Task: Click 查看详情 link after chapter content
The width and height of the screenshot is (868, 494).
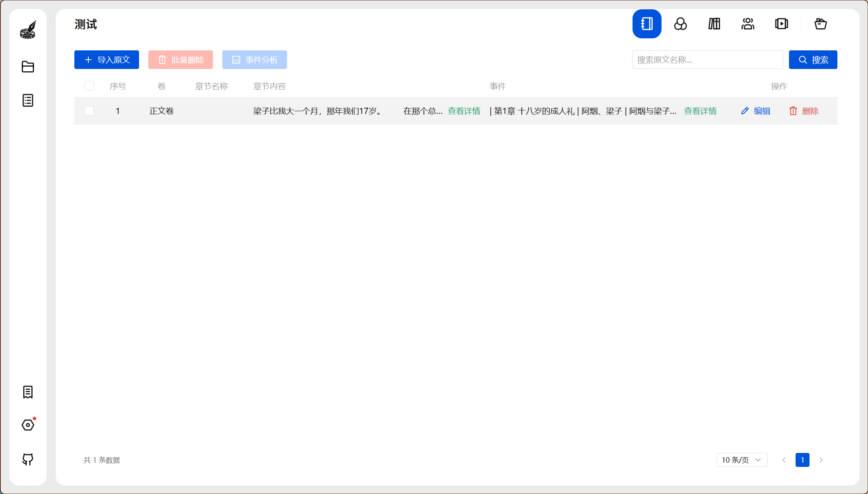Action: coord(464,111)
